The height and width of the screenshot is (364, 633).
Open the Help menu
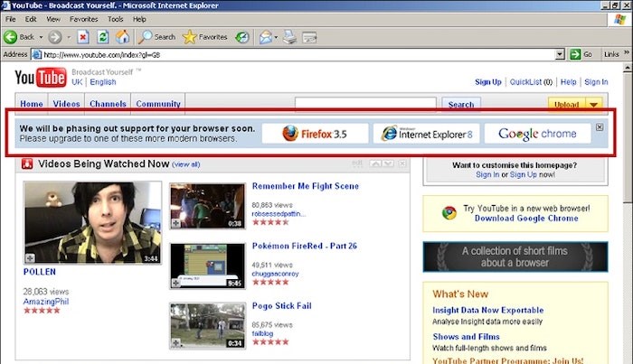tap(139, 19)
